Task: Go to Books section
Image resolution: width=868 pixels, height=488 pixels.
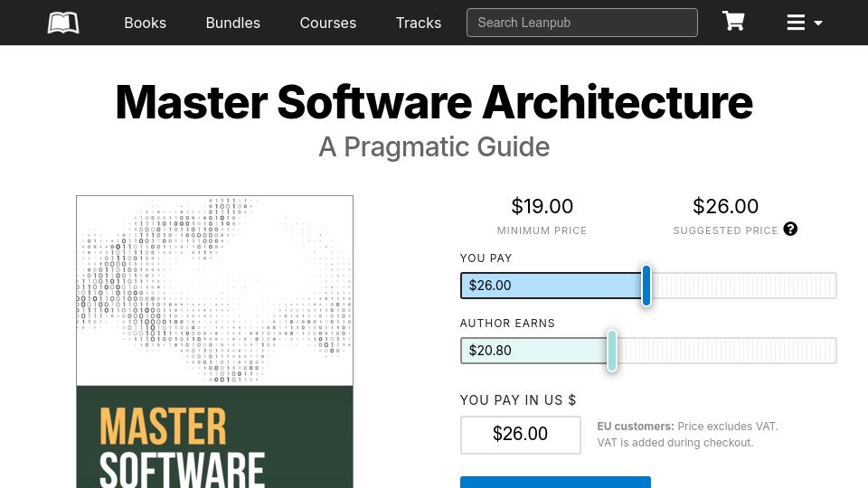Action: [x=145, y=23]
